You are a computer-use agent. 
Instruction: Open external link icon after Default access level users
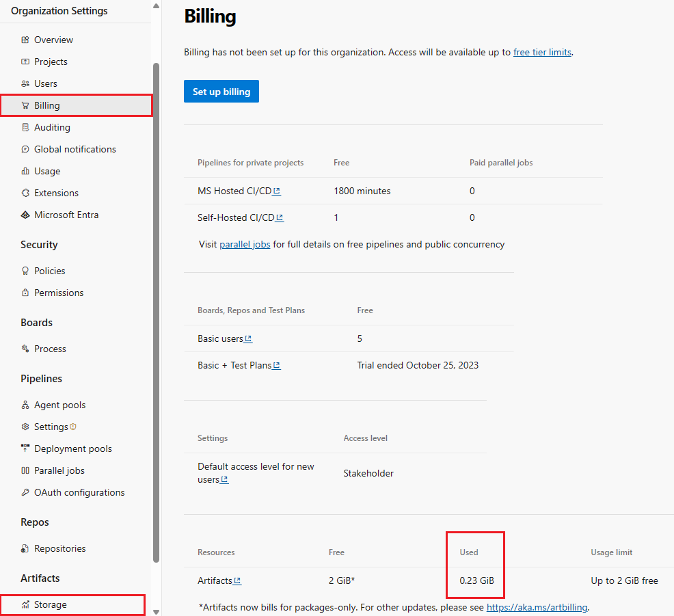coord(225,480)
